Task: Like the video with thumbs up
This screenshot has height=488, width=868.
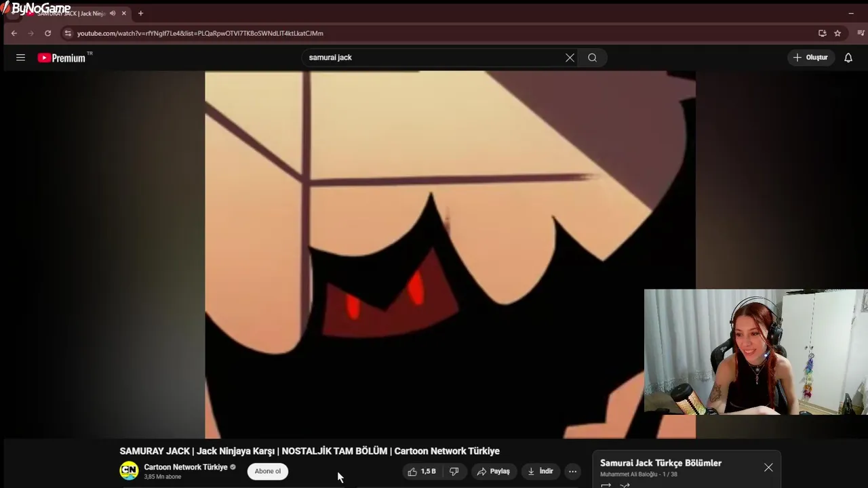Action: click(x=422, y=471)
